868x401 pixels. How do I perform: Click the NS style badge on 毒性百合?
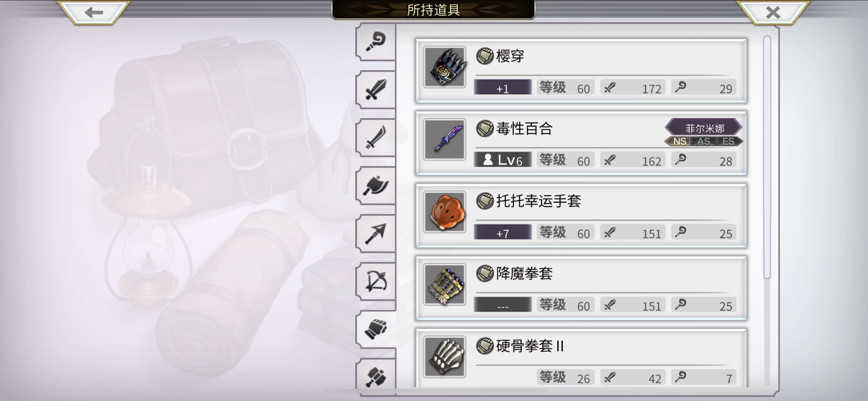pyautogui.click(x=679, y=141)
